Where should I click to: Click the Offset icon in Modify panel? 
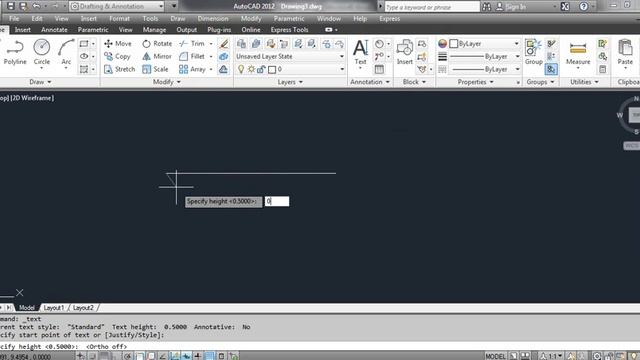pos(224,69)
